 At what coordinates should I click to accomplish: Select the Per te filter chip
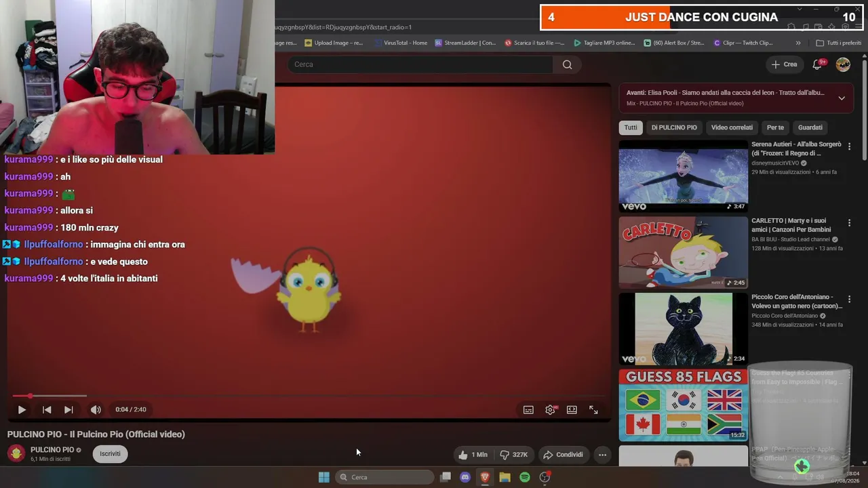click(775, 127)
